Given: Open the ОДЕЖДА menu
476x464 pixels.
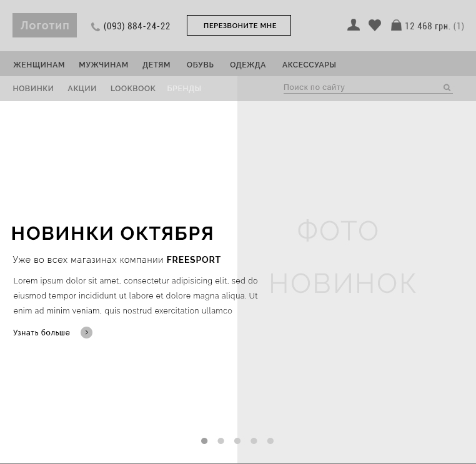Looking at the screenshot, I should tap(248, 65).
